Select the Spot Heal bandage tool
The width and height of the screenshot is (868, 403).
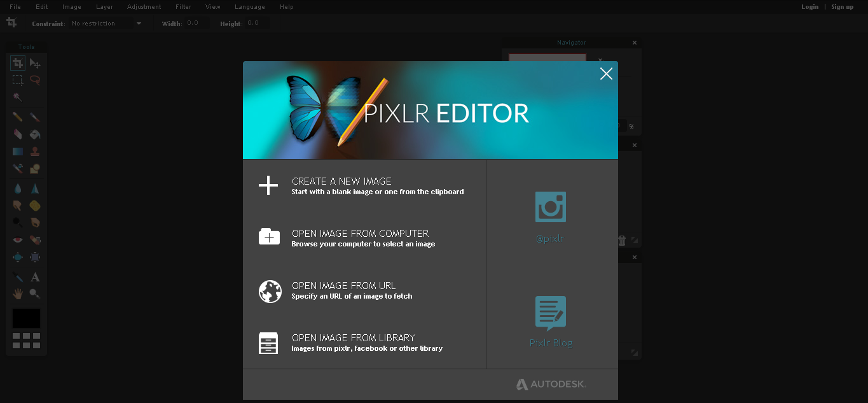pos(35,240)
